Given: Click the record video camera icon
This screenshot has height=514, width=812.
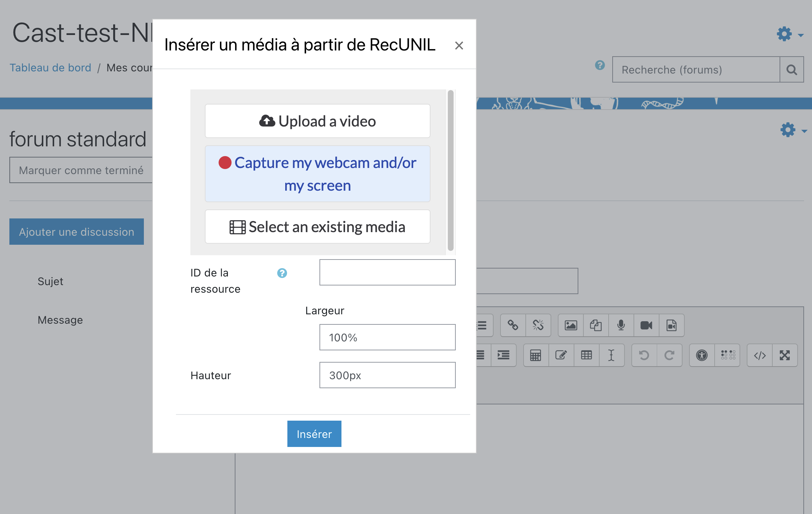Looking at the screenshot, I should [x=646, y=325].
